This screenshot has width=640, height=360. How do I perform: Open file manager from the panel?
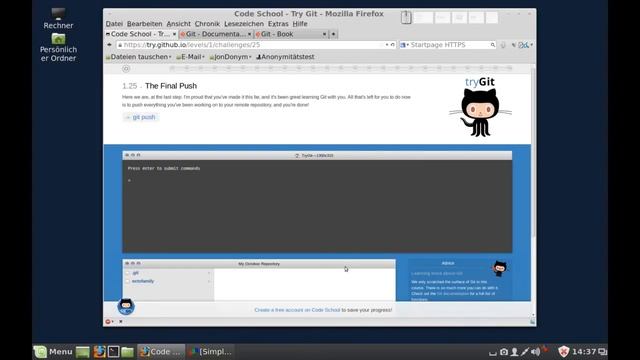click(x=127, y=352)
